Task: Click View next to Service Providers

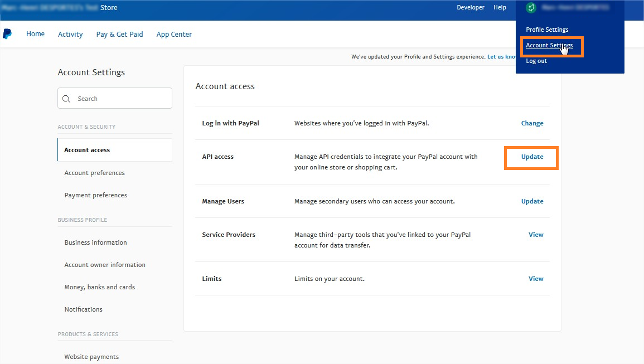Action: (536, 234)
